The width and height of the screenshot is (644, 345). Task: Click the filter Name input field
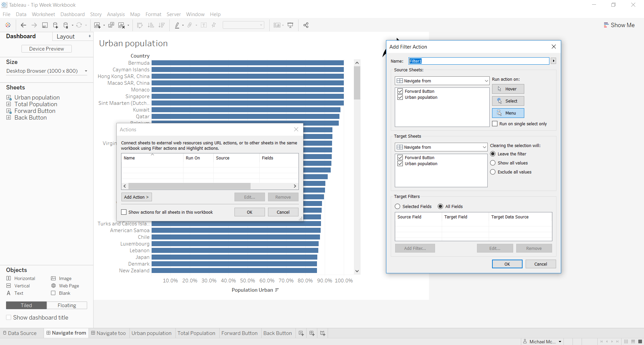[x=479, y=61]
